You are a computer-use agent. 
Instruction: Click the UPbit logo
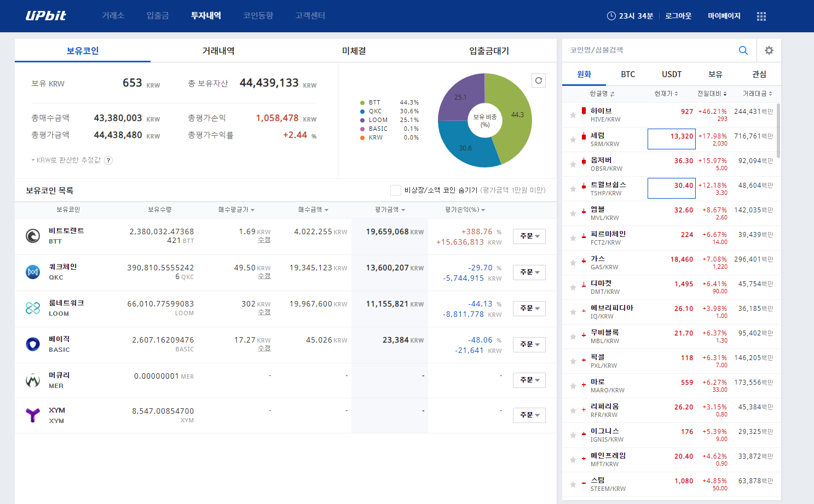[x=45, y=16]
